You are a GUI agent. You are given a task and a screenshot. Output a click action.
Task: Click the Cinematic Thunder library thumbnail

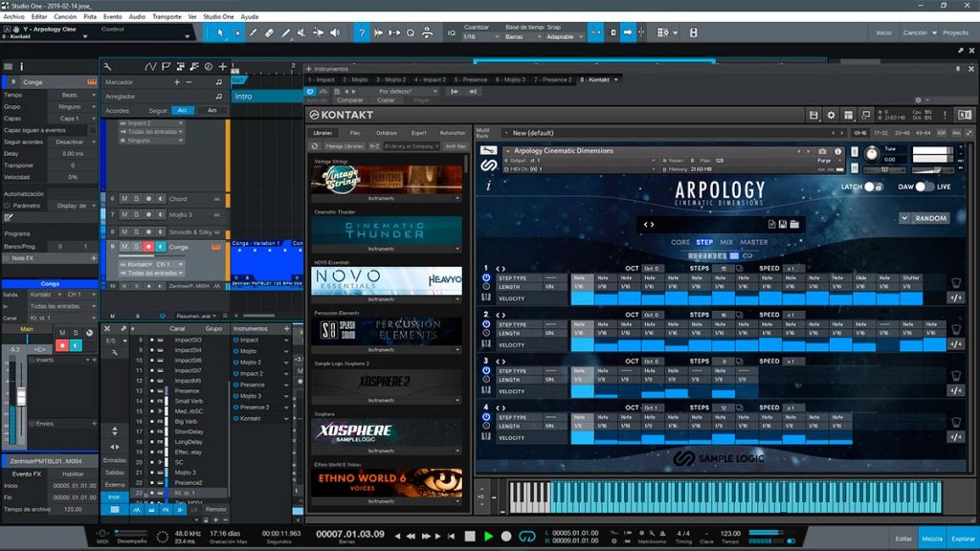pyautogui.click(x=387, y=230)
